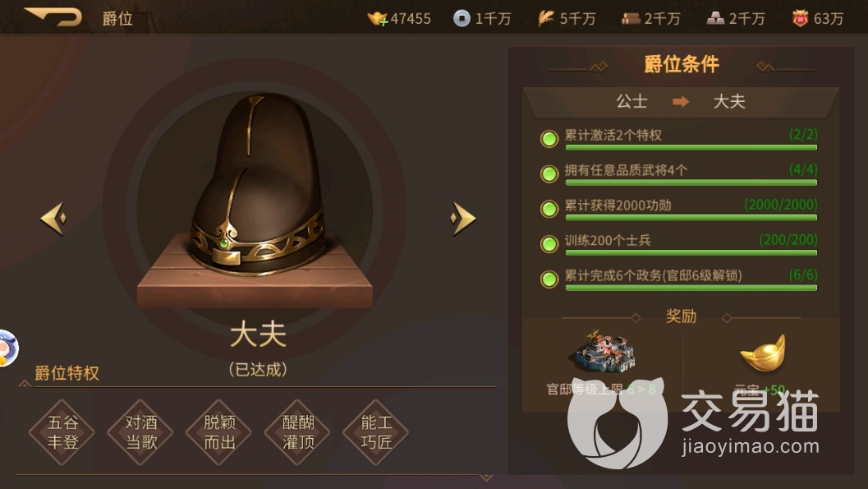
Task: Tap the iron ingots resource icon
Action: 715,19
